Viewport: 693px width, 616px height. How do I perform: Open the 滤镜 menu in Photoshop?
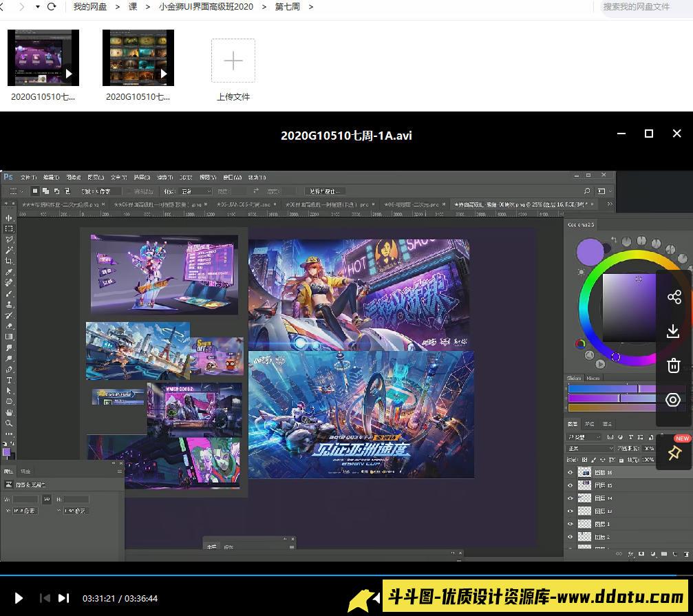tap(164, 177)
